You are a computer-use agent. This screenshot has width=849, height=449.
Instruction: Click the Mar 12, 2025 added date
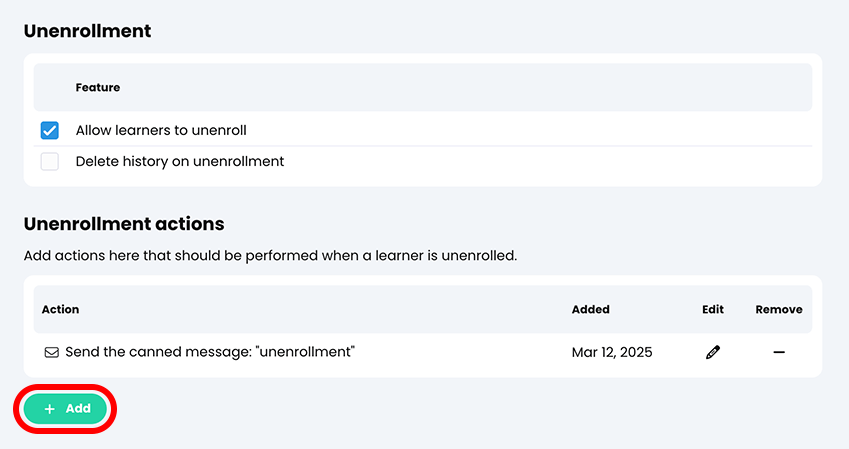[x=612, y=352]
